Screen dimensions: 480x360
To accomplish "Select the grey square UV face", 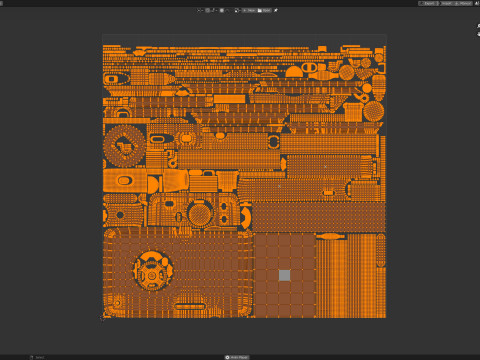I will click(284, 275).
